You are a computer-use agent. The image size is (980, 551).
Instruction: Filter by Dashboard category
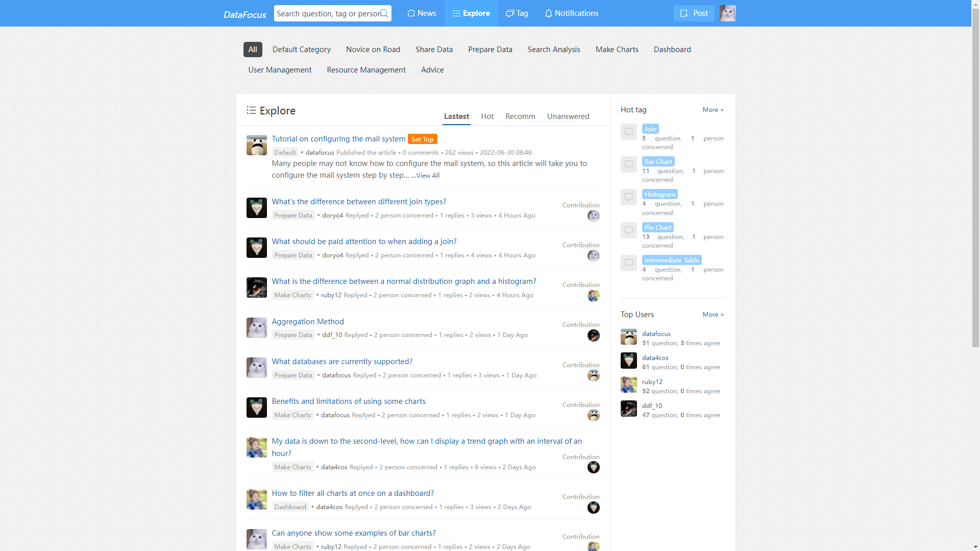[672, 50]
